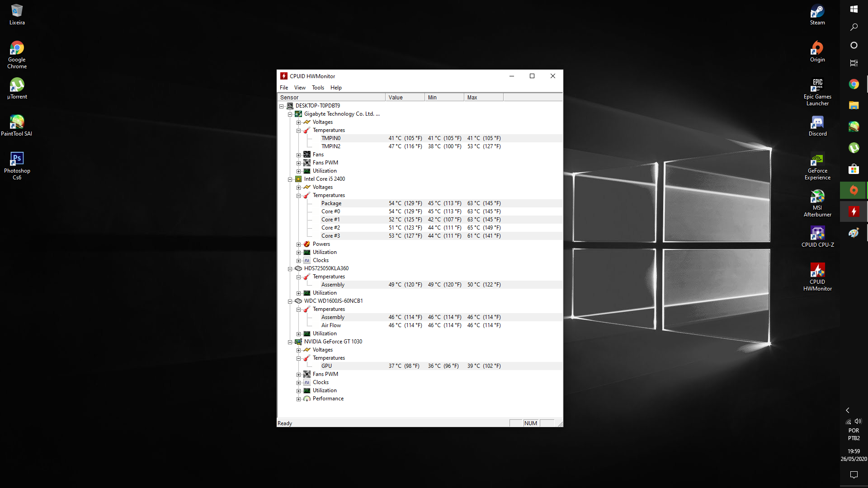Select the GeForce Experience desktop icon
Viewport: 868px width, 488px height.
pyautogui.click(x=817, y=166)
